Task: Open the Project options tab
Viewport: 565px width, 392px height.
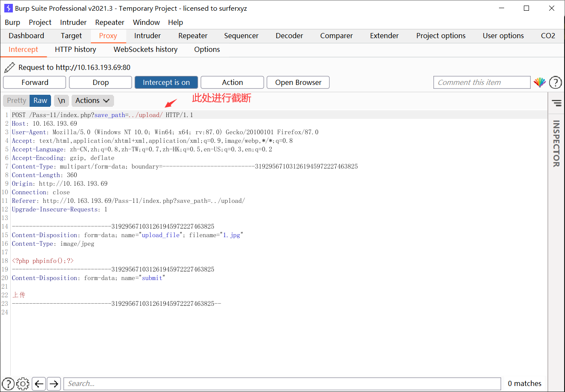Action: tap(441, 36)
